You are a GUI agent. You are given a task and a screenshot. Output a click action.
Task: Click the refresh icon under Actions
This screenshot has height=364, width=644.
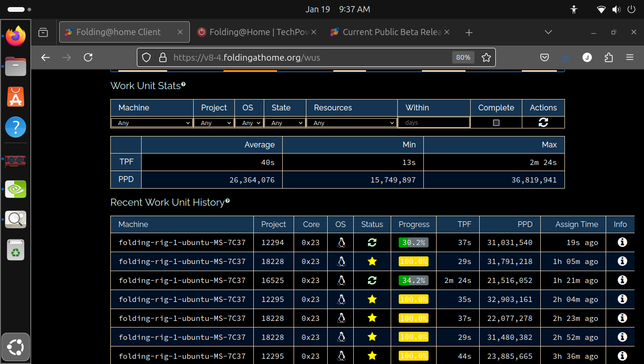point(543,122)
